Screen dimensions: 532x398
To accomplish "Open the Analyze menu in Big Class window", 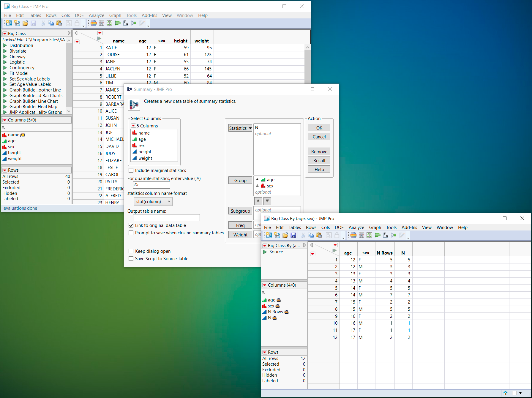I will click(x=96, y=15).
